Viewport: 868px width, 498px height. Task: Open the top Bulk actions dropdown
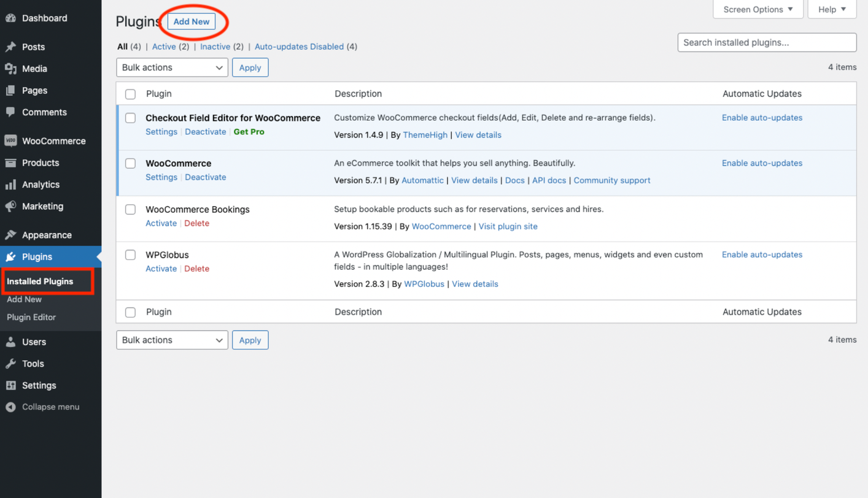(x=172, y=67)
